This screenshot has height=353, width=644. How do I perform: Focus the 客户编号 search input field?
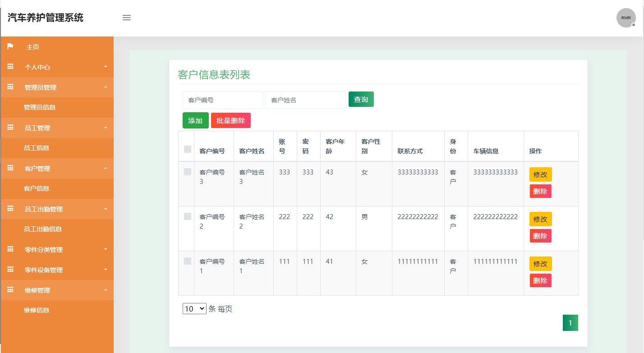223,100
